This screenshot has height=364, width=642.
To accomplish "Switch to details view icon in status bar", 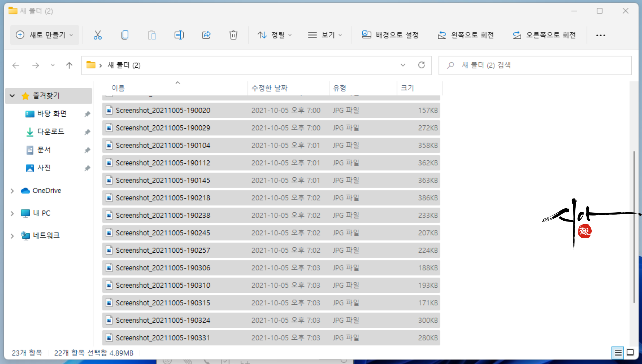I will [x=618, y=353].
